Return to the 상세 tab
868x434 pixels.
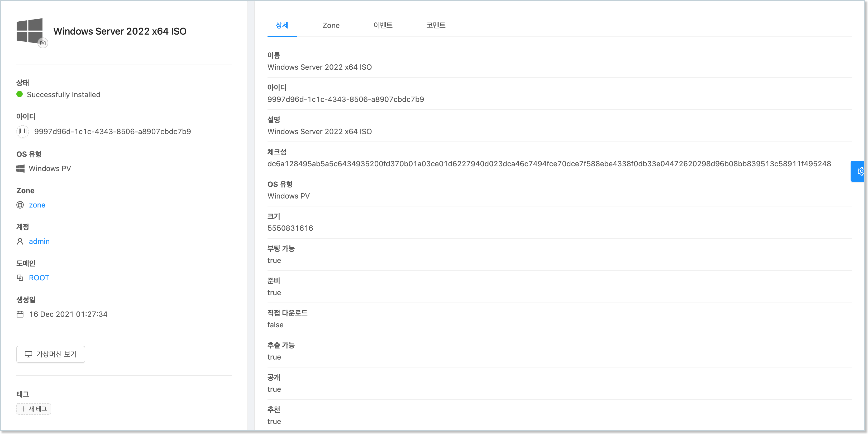[282, 25]
